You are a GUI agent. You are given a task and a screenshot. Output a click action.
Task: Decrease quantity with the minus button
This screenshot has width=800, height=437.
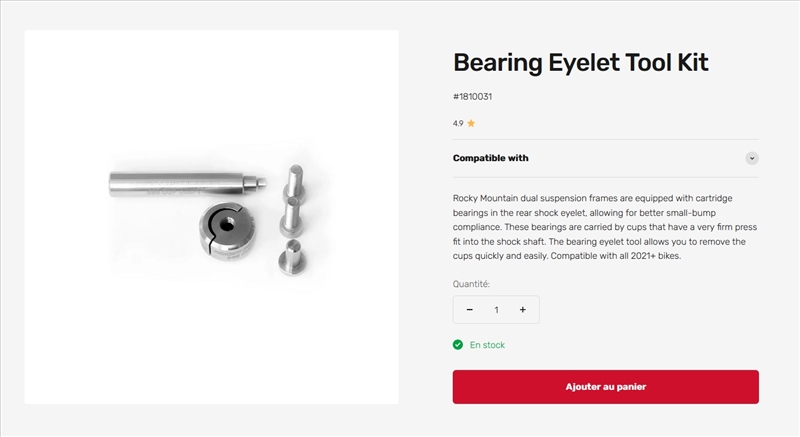tap(470, 310)
